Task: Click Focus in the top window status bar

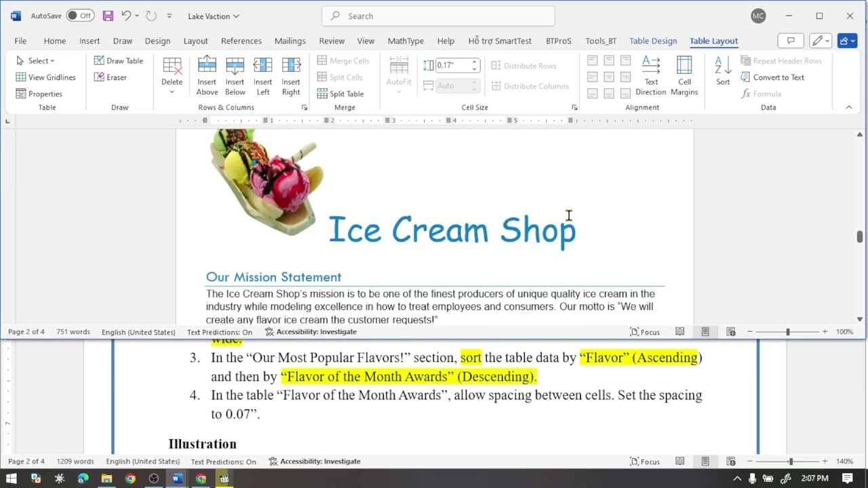Action: [645, 331]
